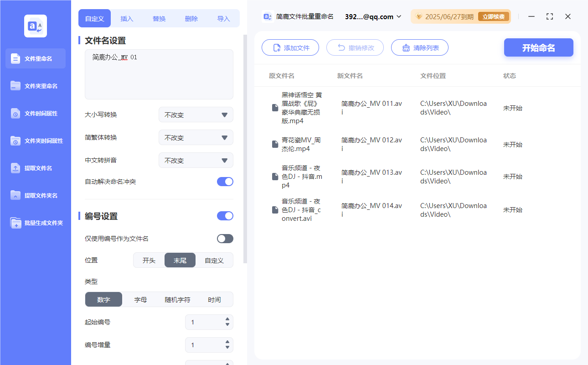This screenshot has height=365, width=588.
Task: Select 批量生成文件夹 from the sidebar
Action: [x=35, y=223]
